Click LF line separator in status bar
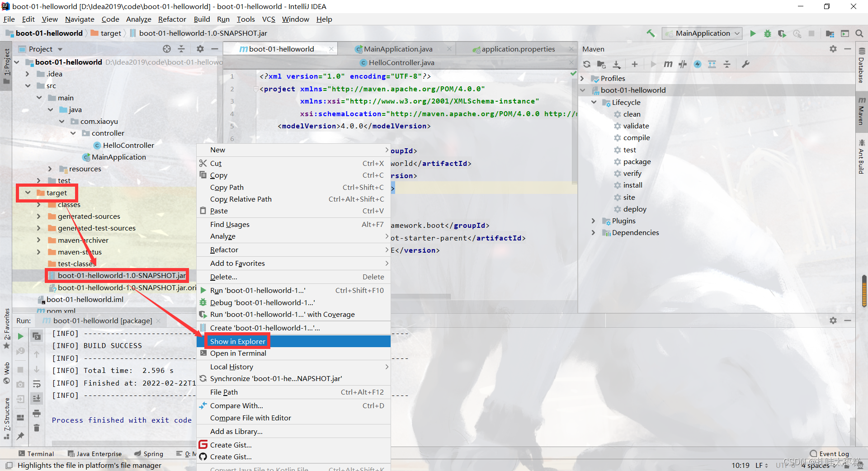Image resolution: width=868 pixels, height=471 pixels. click(761, 465)
